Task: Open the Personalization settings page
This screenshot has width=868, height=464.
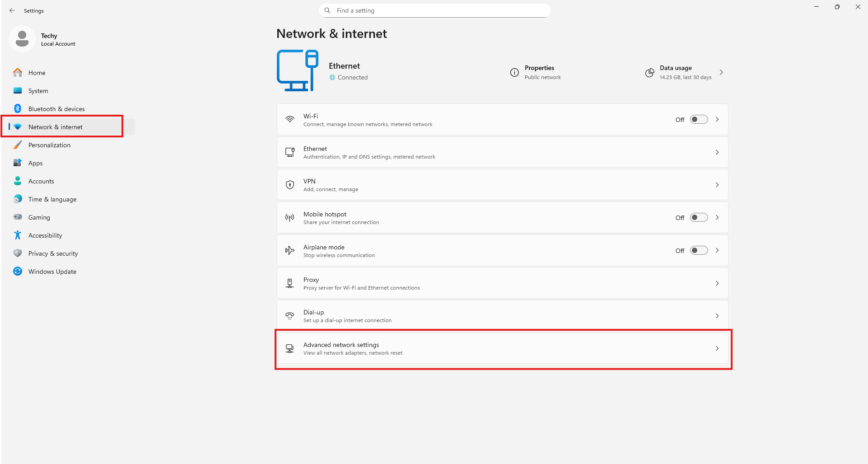Action: 49,145
